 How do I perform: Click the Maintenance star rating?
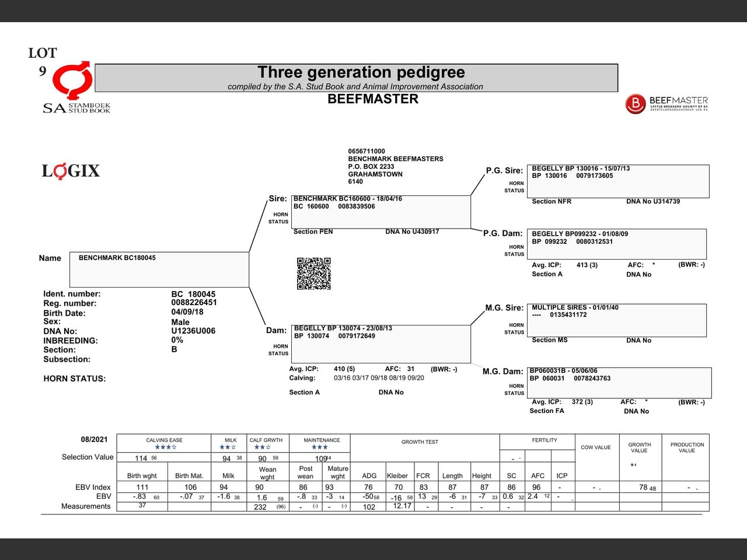(319, 447)
